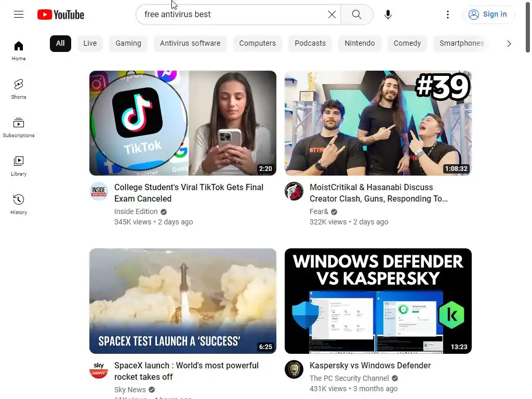Image resolution: width=532 pixels, height=399 pixels.
Task: Select the Live filter chip
Action: [90, 44]
